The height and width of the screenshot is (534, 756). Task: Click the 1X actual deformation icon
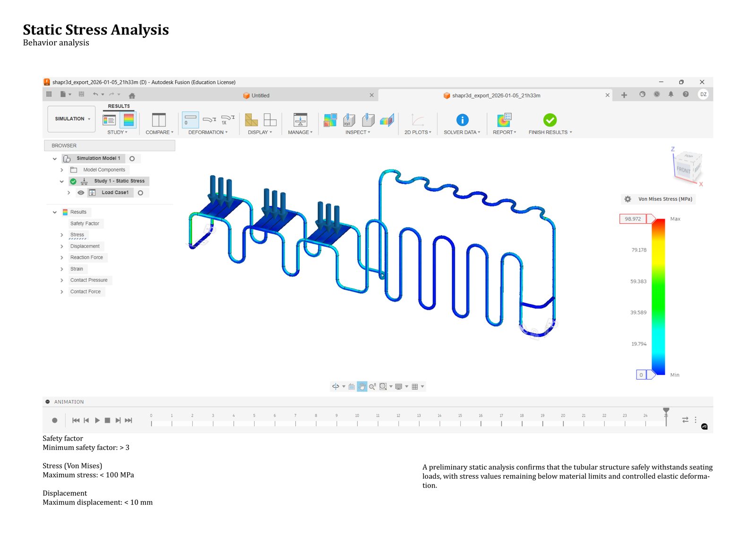[x=228, y=119]
